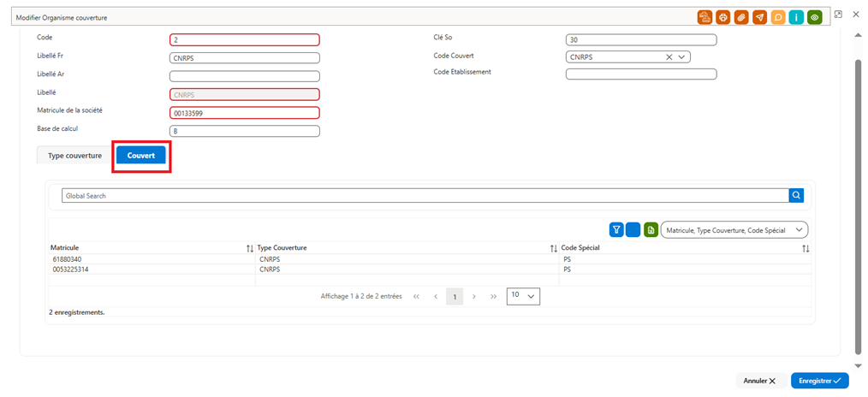Viewport: 868px width, 397px height.
Task: Open the chat bubble comments icon
Action: pos(778,18)
